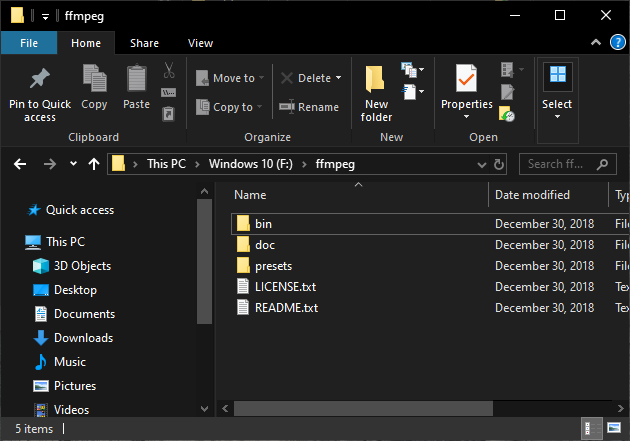Screen dimensions: 630x441
Task: Click the Cut scissors icon
Action: coord(169,71)
